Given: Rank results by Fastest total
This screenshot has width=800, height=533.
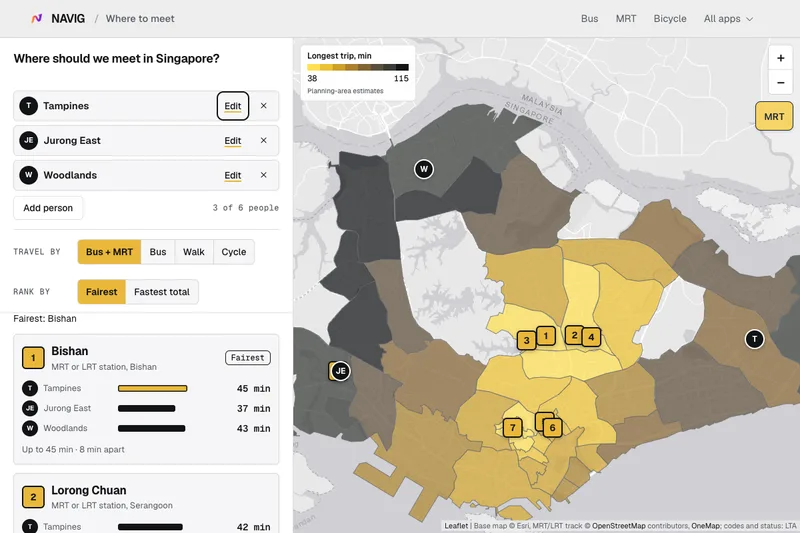Looking at the screenshot, I should click(x=162, y=292).
